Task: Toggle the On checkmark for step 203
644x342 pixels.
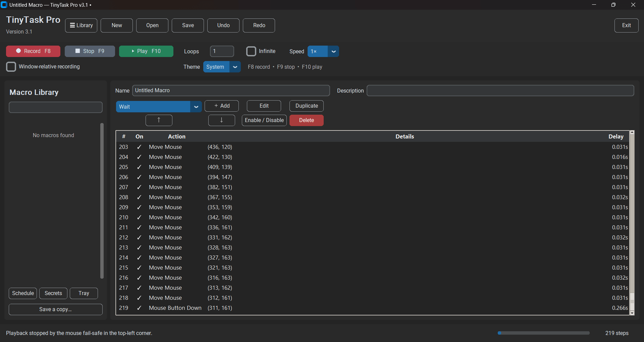Action: pyautogui.click(x=139, y=147)
